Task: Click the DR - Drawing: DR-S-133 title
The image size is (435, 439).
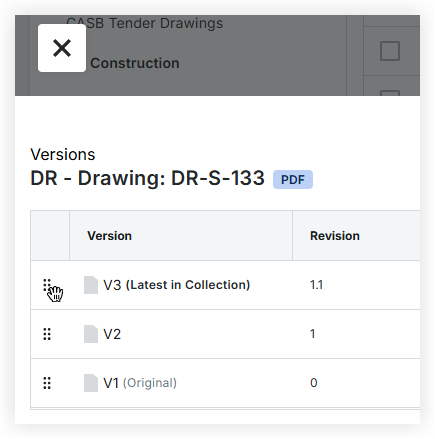Action: point(147,178)
